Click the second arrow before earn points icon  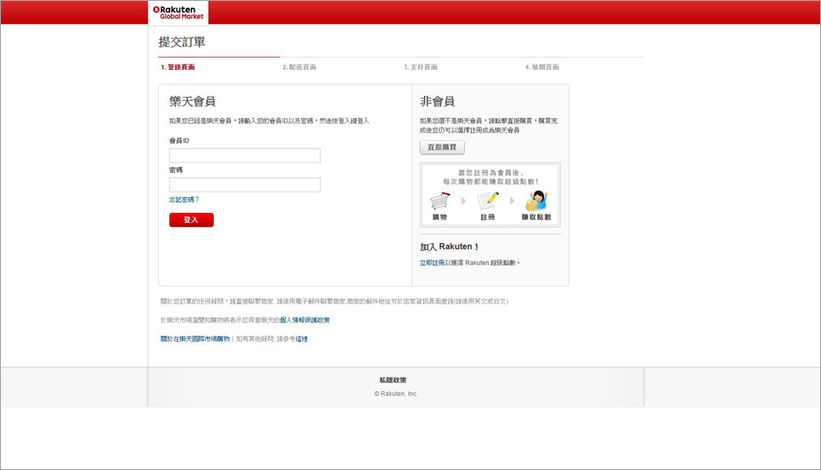pos(512,201)
